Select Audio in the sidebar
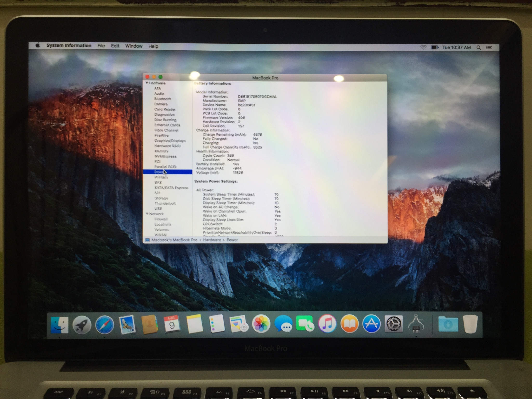The width and height of the screenshot is (532, 399). tap(159, 94)
